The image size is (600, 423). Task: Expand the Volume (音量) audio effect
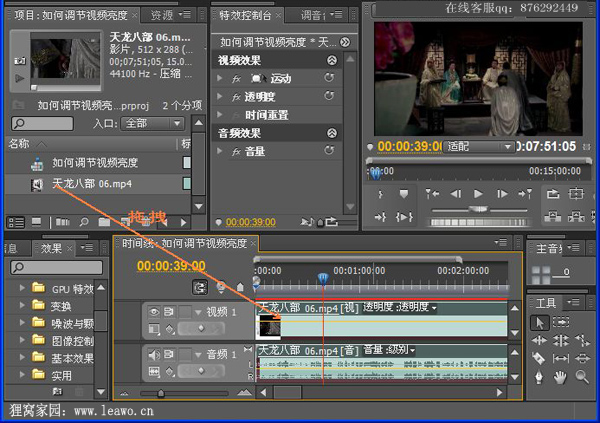tap(220, 151)
